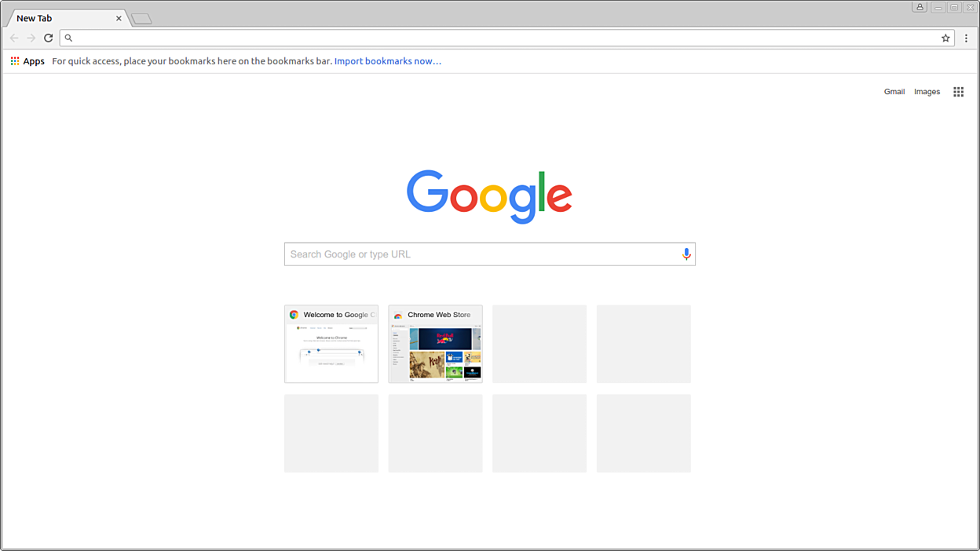The height and width of the screenshot is (551, 980).
Task: Click the Google logo
Action: [489, 195]
